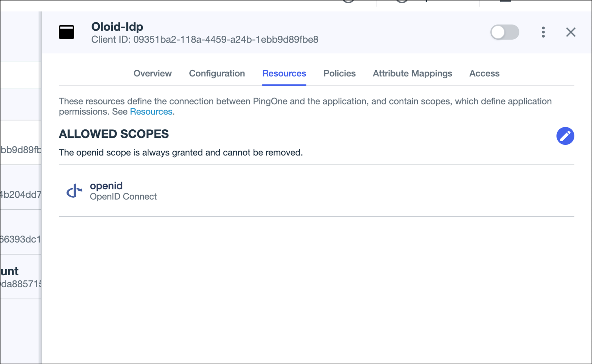The height and width of the screenshot is (364, 592).
Task: Switch to the Overview tab
Action: pyautogui.click(x=152, y=74)
